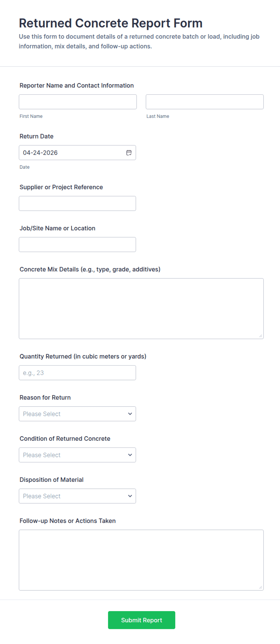Select the Follow-up Notes text area
Image resolution: width=280 pixels, height=644 pixels.
pos(141,558)
